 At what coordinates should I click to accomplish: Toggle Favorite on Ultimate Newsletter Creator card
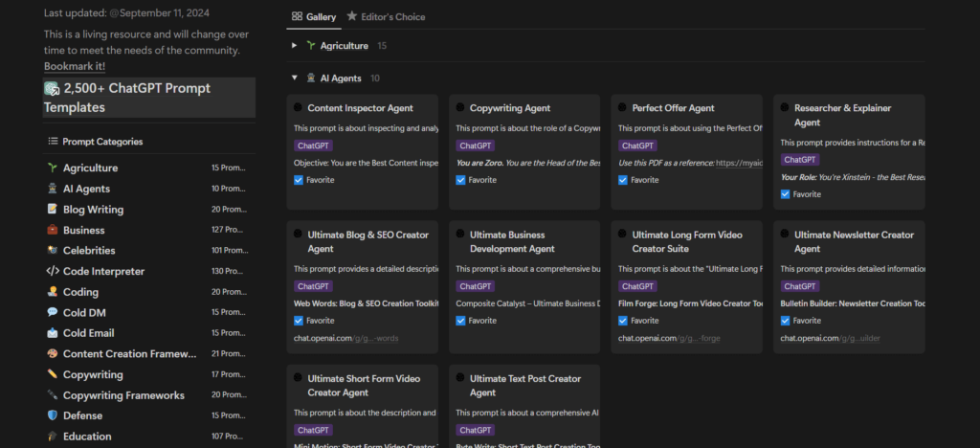tap(786, 321)
